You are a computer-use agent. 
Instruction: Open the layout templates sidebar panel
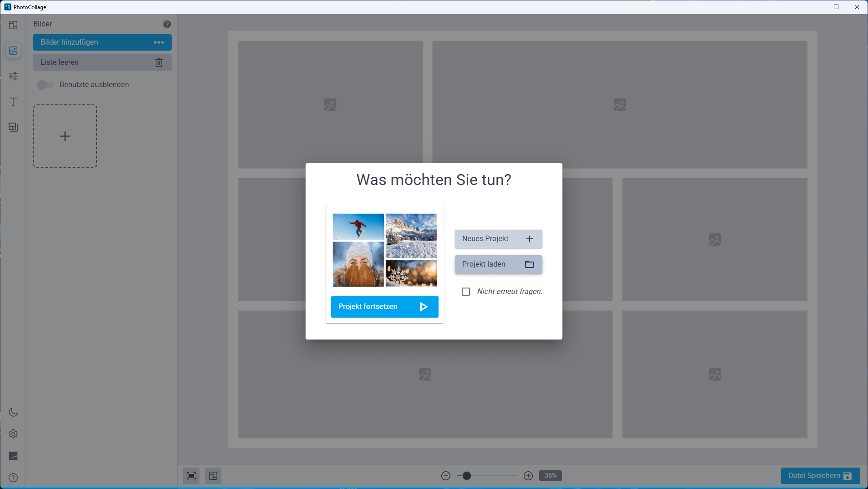[x=13, y=25]
